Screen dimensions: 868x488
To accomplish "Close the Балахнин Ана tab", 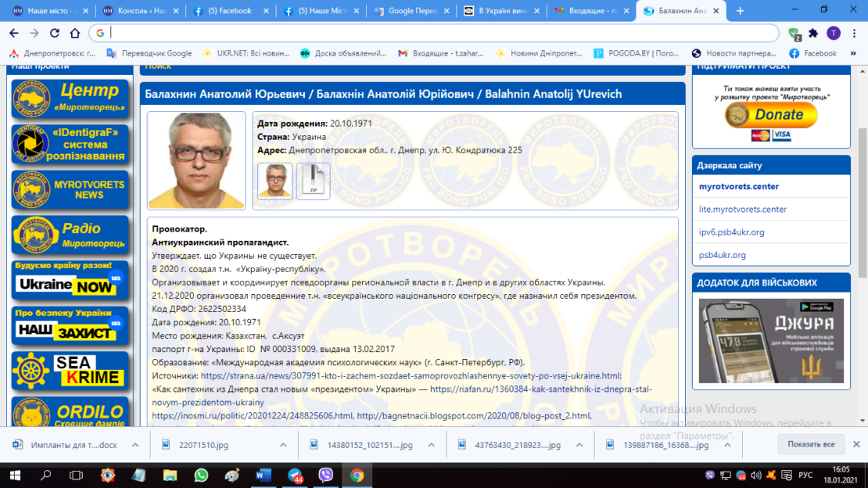I will pos(716,10).
